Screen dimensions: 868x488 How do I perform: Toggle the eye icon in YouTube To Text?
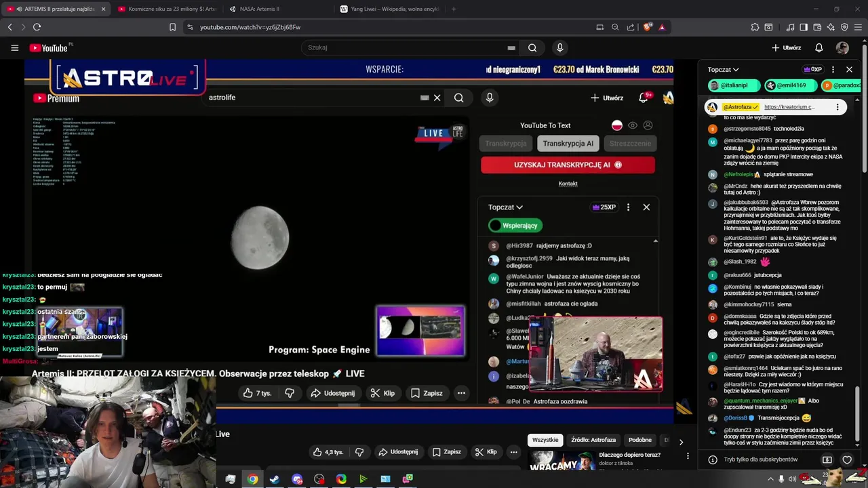coord(633,125)
